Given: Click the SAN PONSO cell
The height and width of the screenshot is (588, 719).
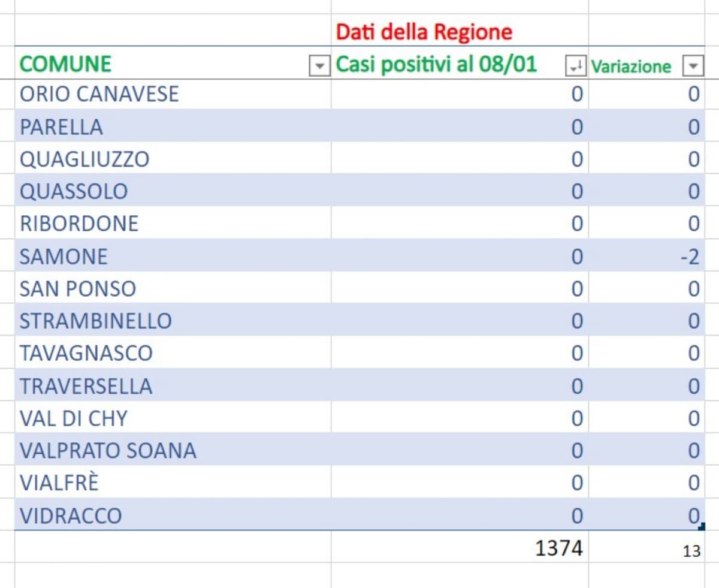Looking at the screenshot, I should click(x=78, y=289).
